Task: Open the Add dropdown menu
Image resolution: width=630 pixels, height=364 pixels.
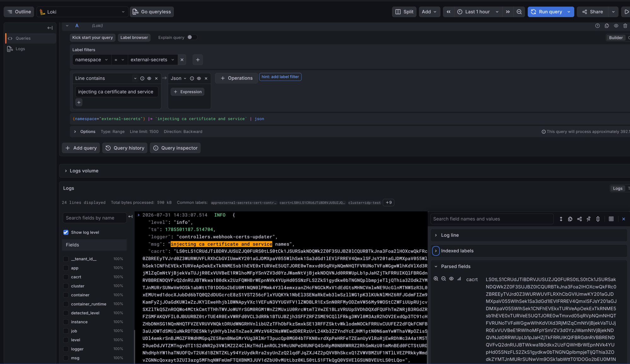Action: click(429, 12)
